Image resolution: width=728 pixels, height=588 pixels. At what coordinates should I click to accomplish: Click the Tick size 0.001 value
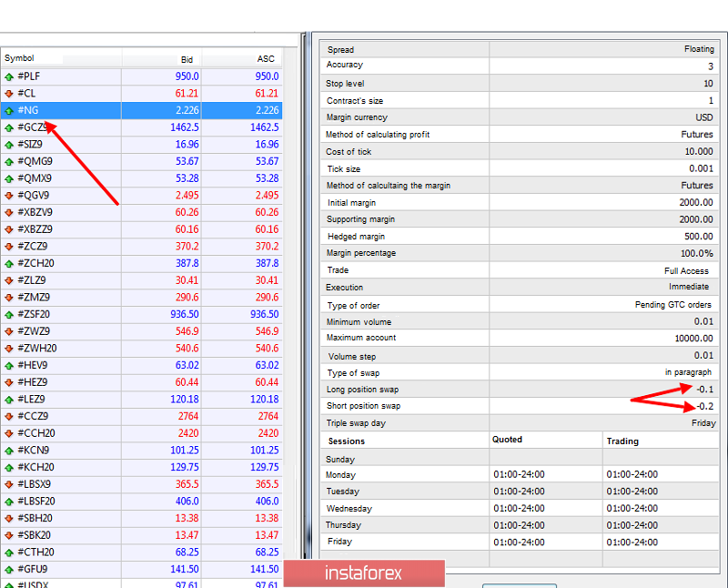point(701,168)
